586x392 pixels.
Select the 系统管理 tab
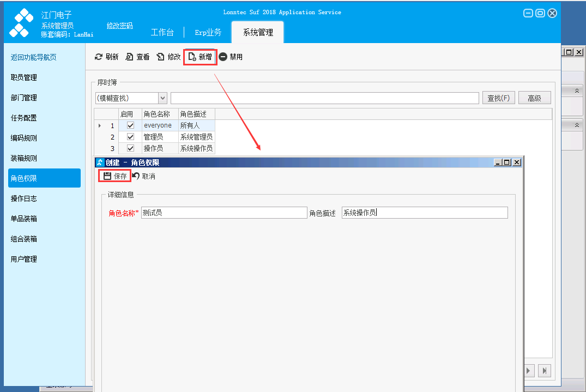point(258,33)
